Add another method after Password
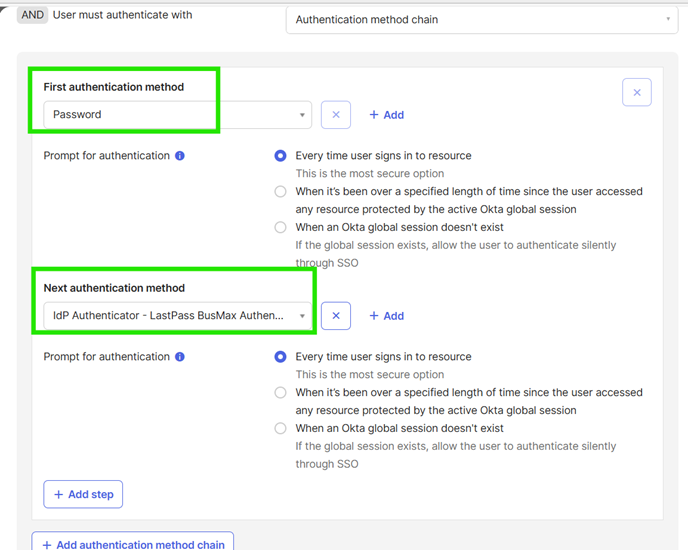Viewport: 688px width, 550px height. coord(386,115)
